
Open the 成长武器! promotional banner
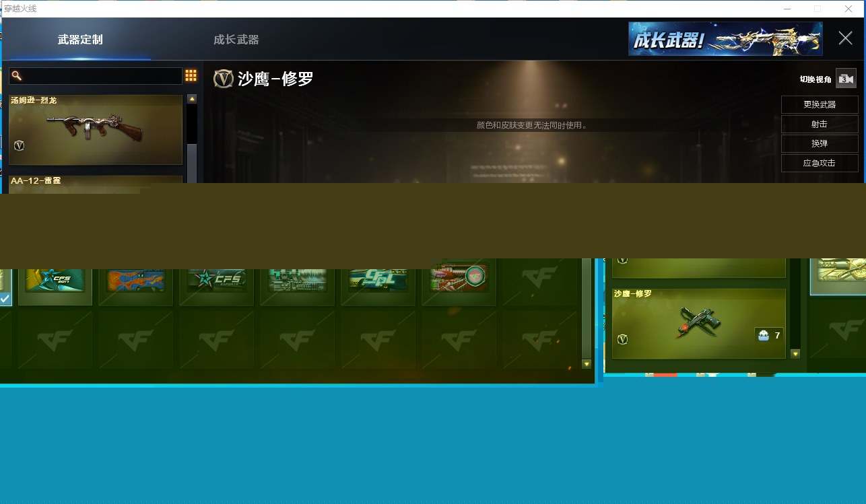(725, 39)
